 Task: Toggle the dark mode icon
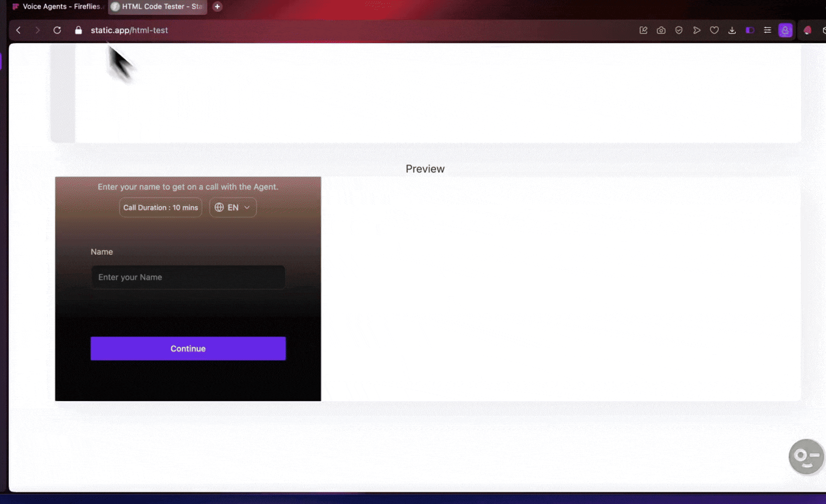pyautogui.click(x=750, y=30)
